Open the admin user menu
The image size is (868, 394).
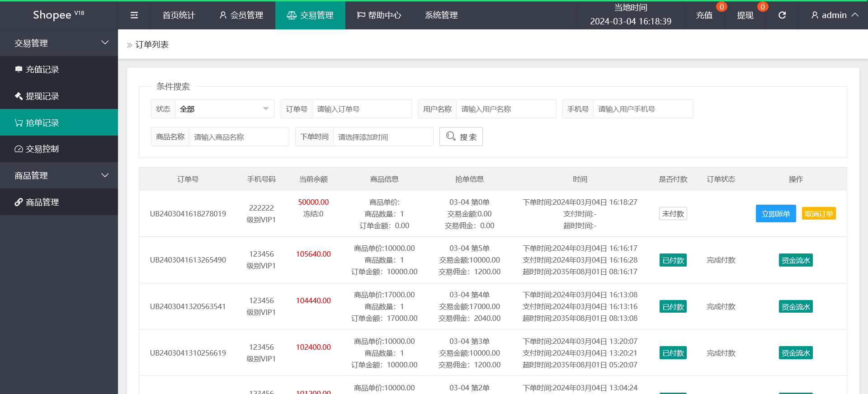pos(835,15)
